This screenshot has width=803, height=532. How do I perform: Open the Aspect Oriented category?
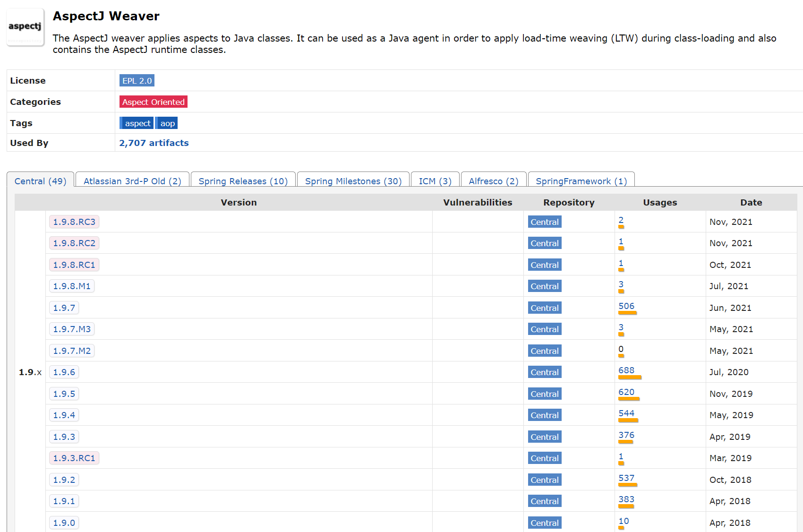point(154,102)
